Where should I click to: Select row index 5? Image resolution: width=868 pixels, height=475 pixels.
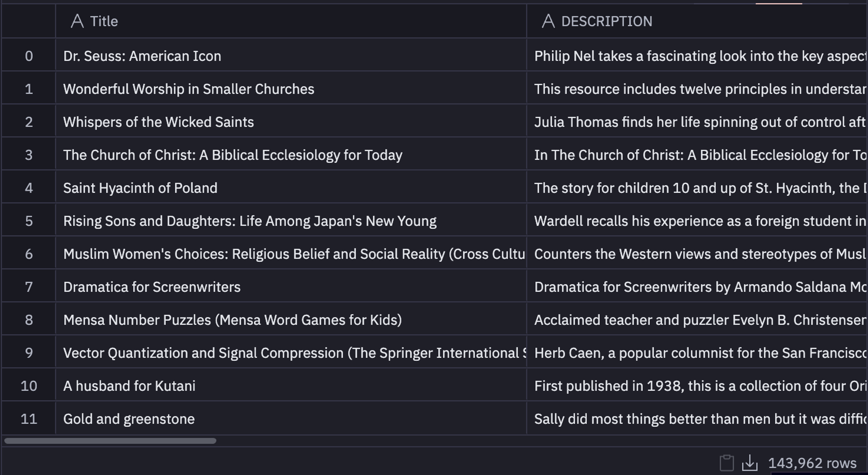(x=29, y=221)
